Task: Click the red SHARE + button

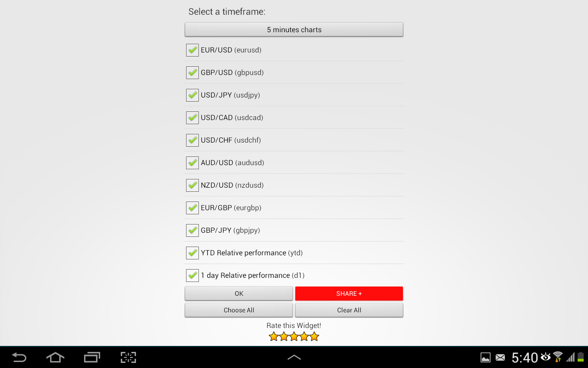Action: [349, 293]
